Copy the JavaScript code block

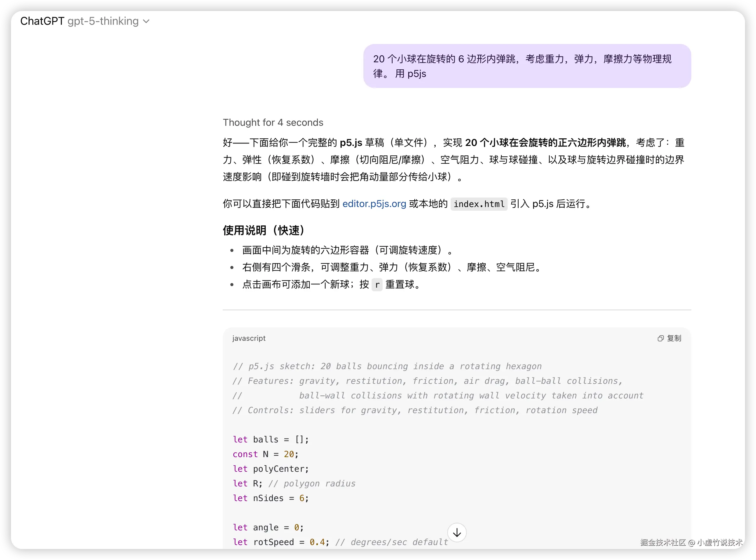(x=669, y=338)
